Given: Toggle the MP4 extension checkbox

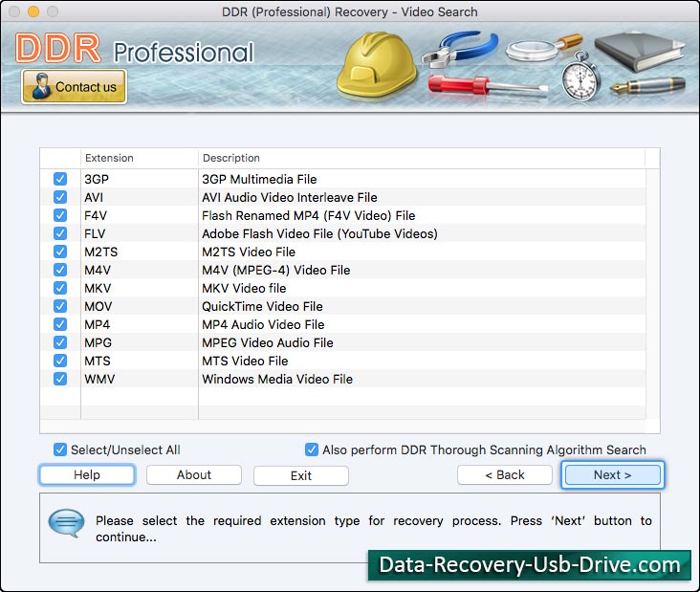Looking at the screenshot, I should pos(60,324).
